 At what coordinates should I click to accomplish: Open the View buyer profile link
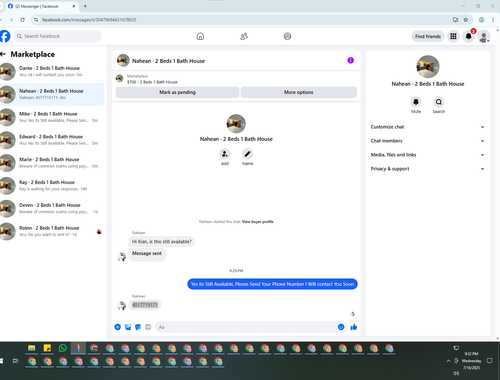coord(258,222)
